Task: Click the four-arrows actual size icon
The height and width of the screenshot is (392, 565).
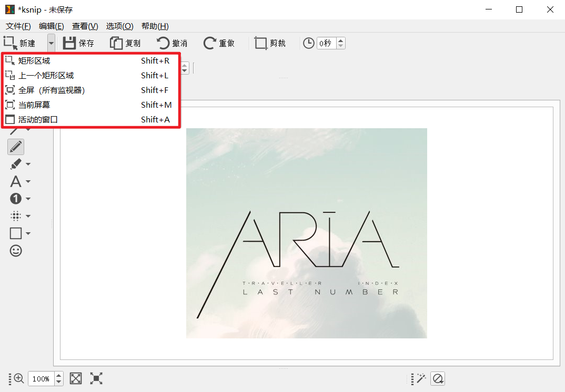Action: click(x=96, y=378)
